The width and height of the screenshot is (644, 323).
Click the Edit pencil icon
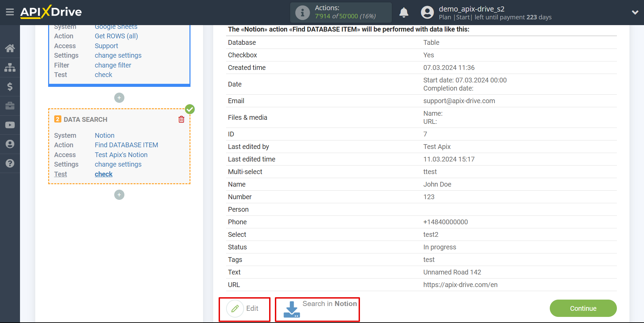[235, 308]
